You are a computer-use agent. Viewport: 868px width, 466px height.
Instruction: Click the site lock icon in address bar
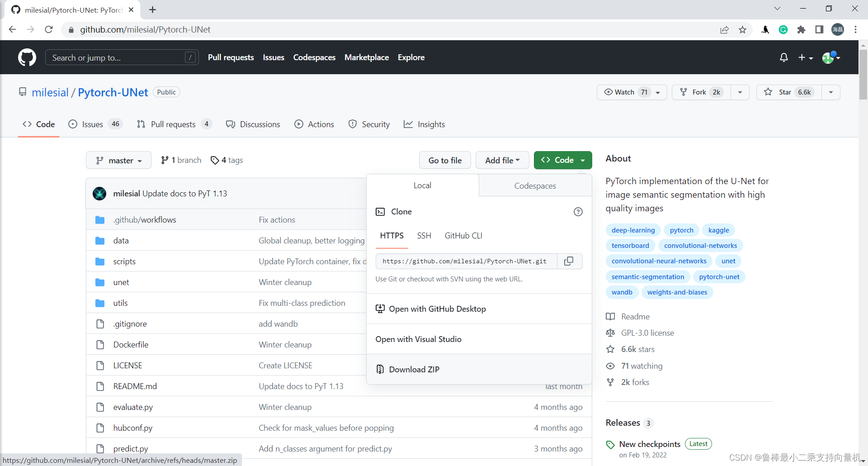click(x=71, y=30)
